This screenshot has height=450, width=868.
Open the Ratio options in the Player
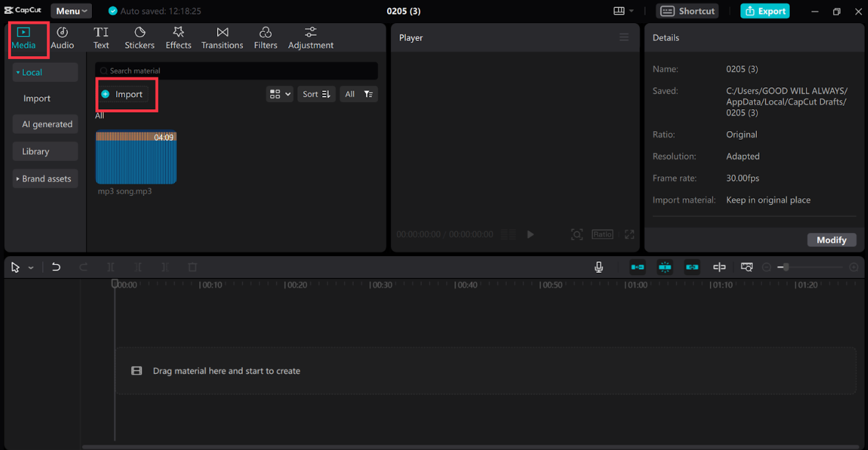coord(602,234)
